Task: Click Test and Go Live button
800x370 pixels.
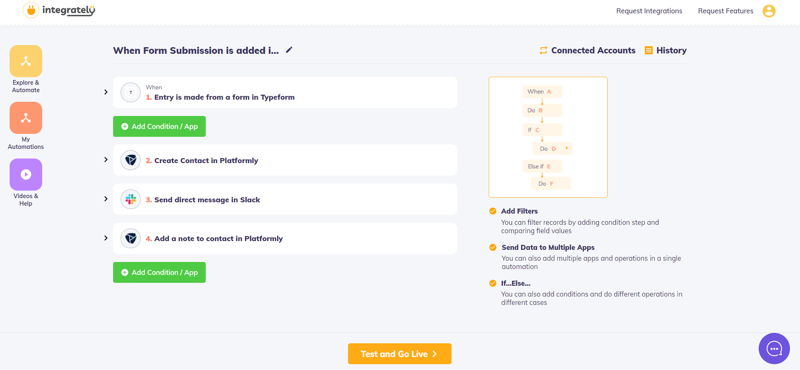Action: 399,354
